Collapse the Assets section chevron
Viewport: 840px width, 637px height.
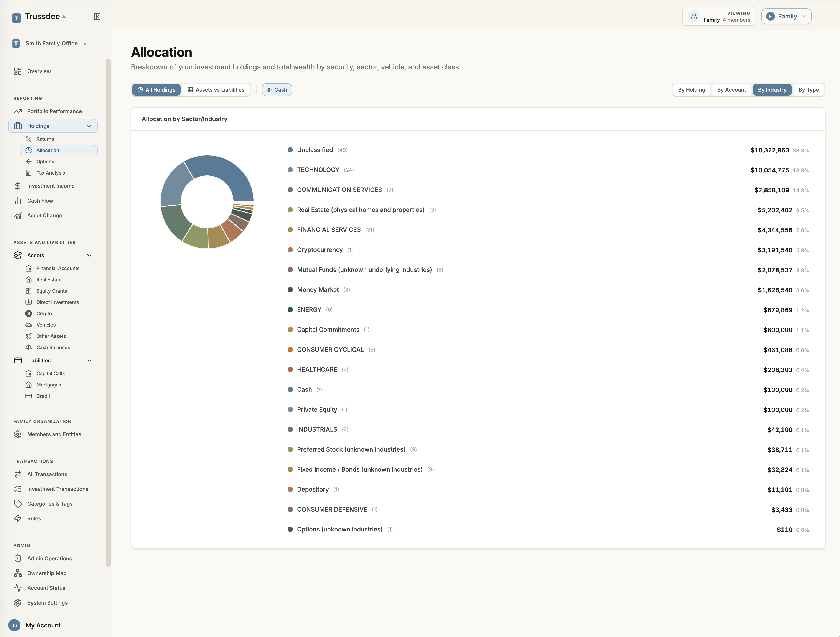coord(89,256)
